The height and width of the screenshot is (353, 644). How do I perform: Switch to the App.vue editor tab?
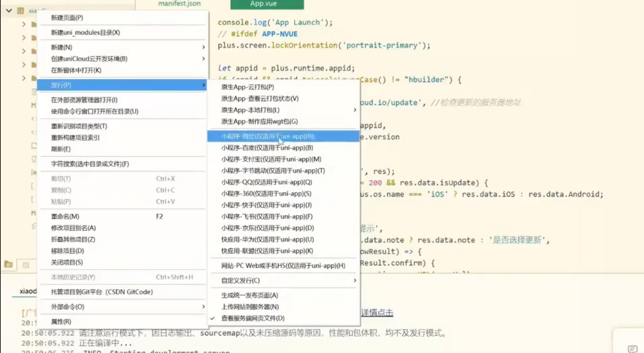coord(267,4)
